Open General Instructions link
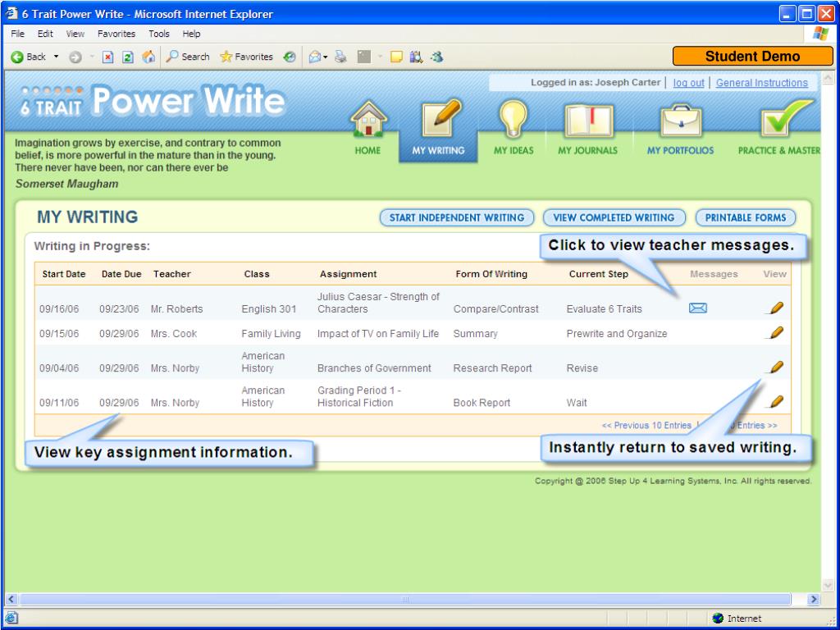Screen dimensions: 840x630 point(762,83)
